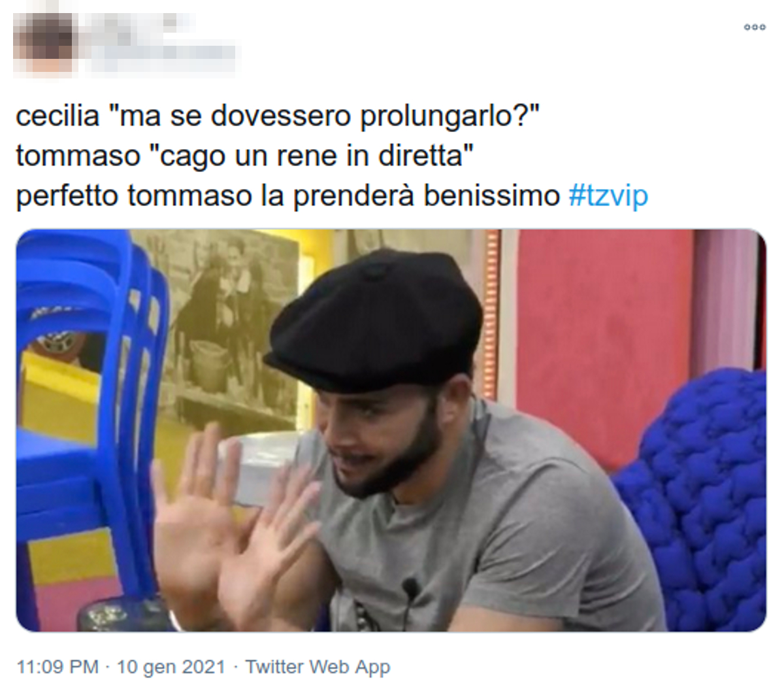This screenshot has width=784, height=691.
Task: Click the blurred profile avatar picture
Action: click(44, 42)
